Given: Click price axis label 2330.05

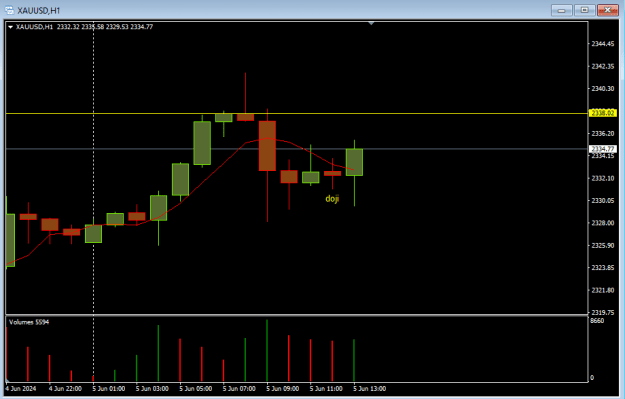Looking at the screenshot, I should coord(603,200).
